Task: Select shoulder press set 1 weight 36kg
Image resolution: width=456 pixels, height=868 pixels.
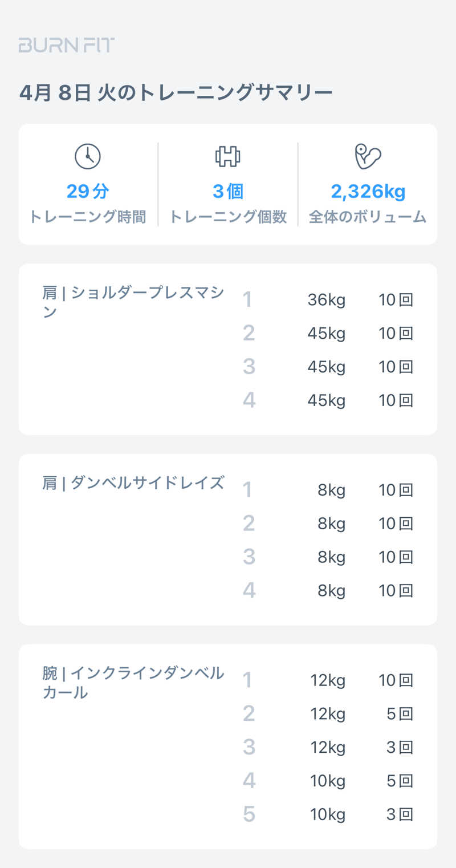Action: 326,300
